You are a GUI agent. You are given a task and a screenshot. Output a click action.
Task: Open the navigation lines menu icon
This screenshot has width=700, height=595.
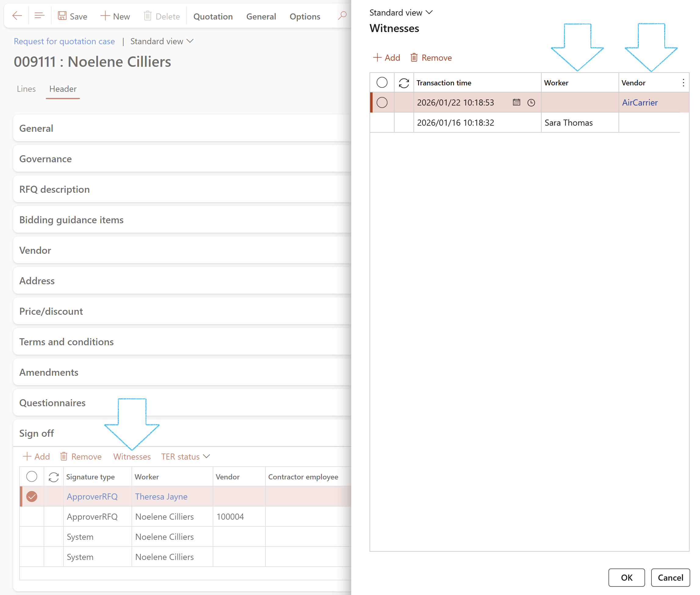[x=39, y=16]
